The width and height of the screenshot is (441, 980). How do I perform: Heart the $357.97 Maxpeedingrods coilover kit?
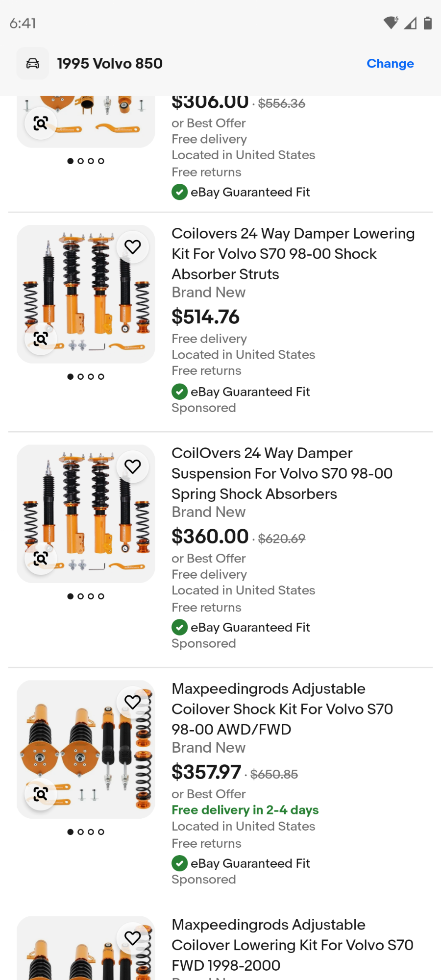point(132,702)
